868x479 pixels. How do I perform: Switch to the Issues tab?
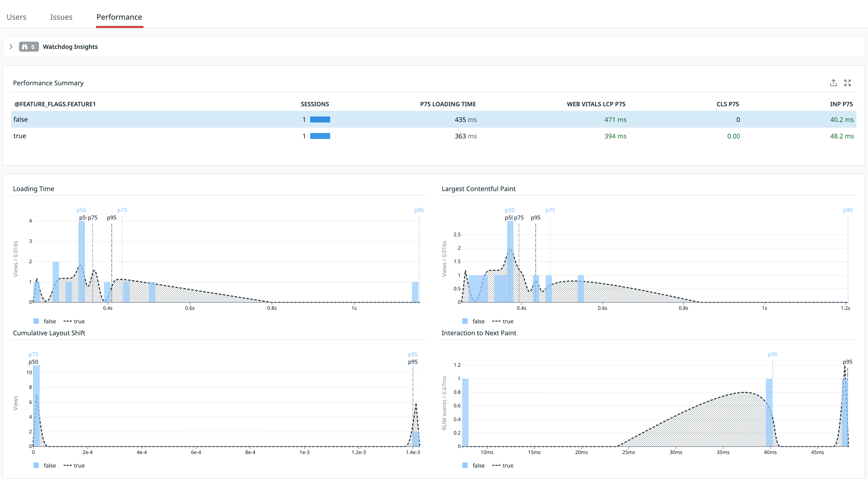(61, 17)
